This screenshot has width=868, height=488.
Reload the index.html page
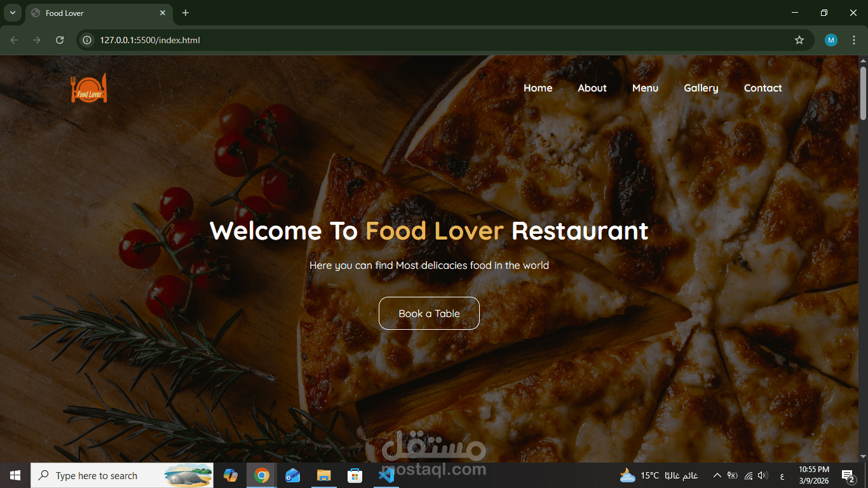tap(59, 39)
